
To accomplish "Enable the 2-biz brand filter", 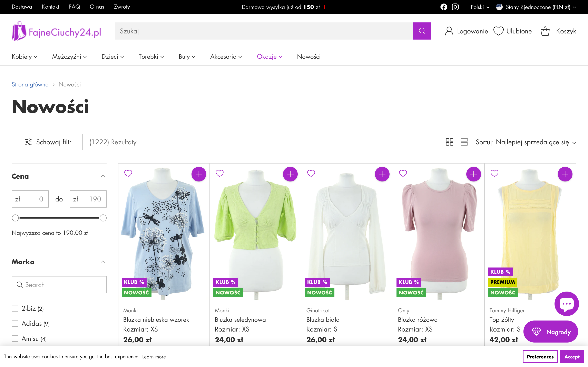I will [x=15, y=308].
